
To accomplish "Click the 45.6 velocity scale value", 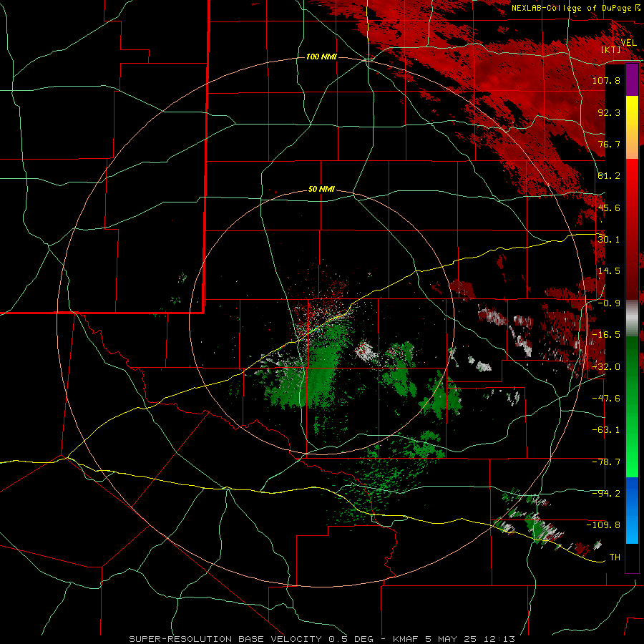I will 609,208.
